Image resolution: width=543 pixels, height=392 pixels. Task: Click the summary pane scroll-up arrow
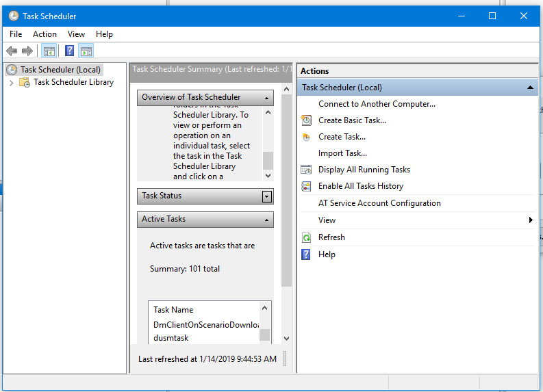[286, 89]
